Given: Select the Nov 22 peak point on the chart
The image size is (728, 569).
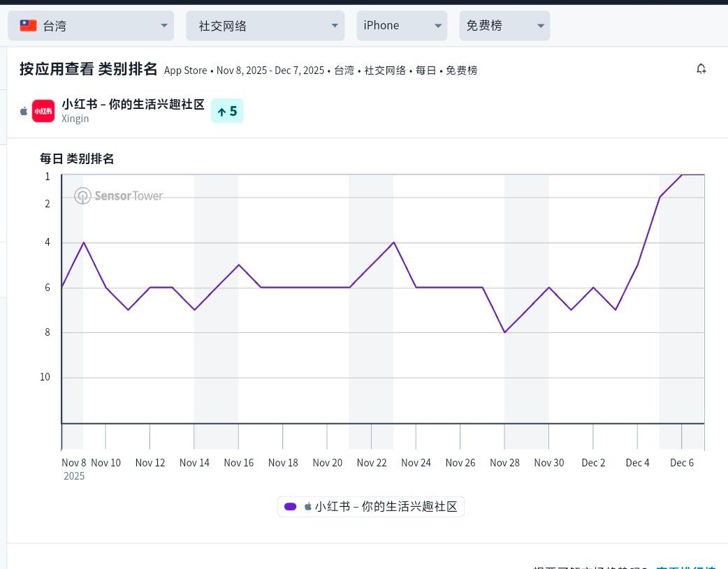Looking at the screenshot, I should [393, 243].
